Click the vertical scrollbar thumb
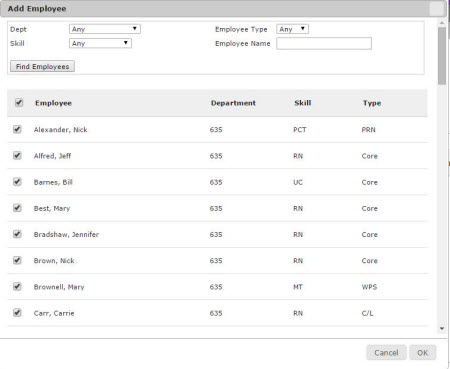 [442, 56]
